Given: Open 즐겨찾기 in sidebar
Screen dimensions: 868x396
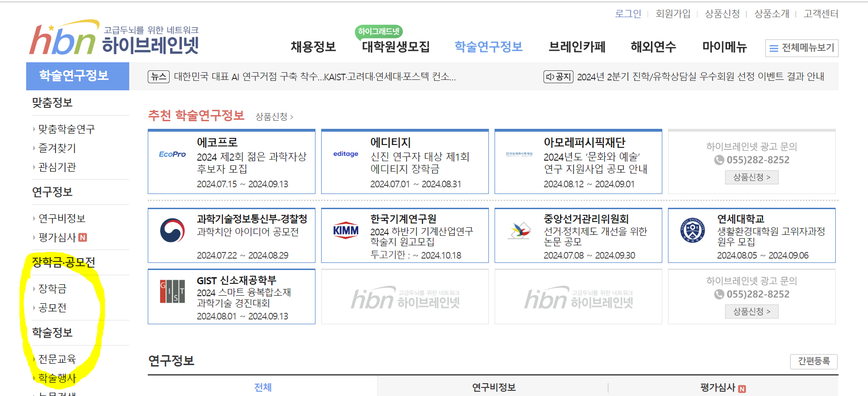Looking at the screenshot, I should (57, 148).
